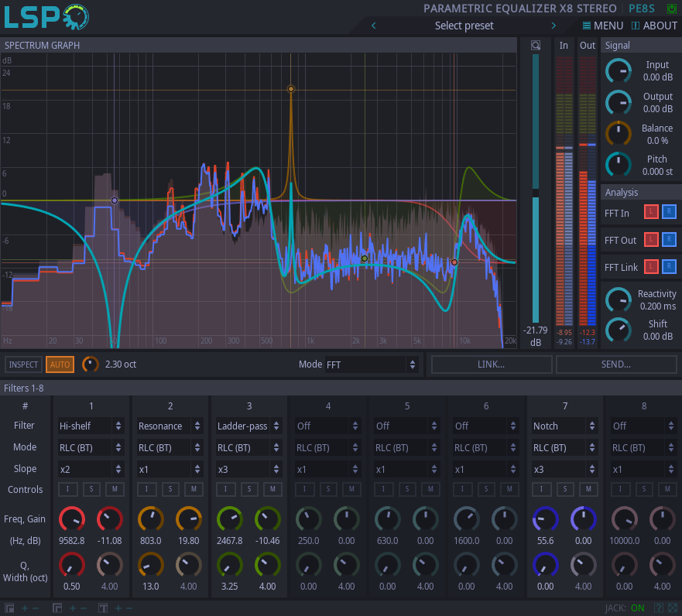Go to the next preset with right arrow

coord(553,26)
